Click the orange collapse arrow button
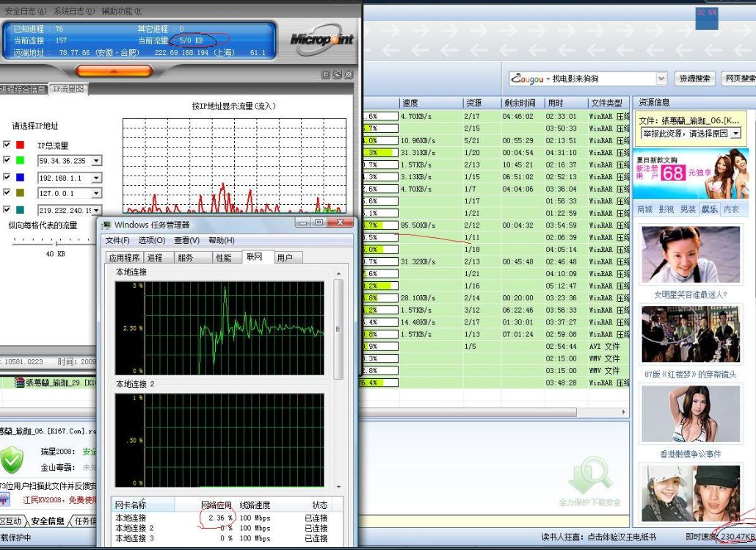 (114, 71)
